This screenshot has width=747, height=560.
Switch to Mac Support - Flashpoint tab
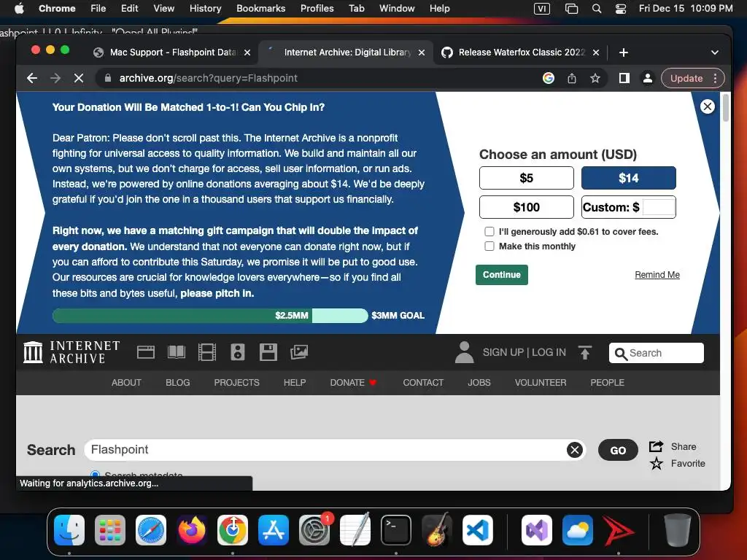point(172,52)
